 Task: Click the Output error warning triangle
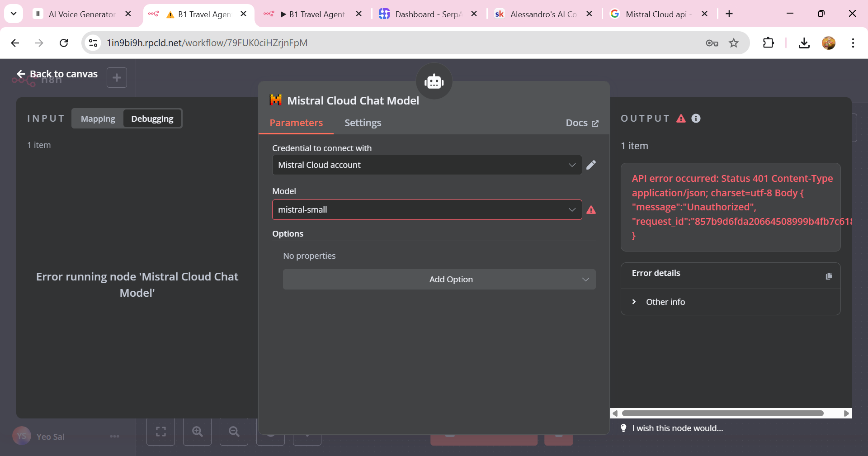[x=681, y=119]
